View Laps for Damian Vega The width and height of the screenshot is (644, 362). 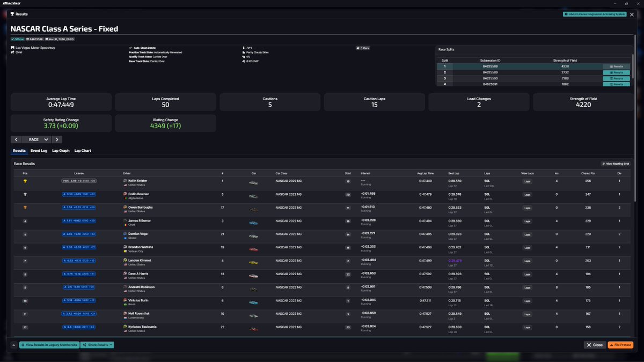pos(527,234)
